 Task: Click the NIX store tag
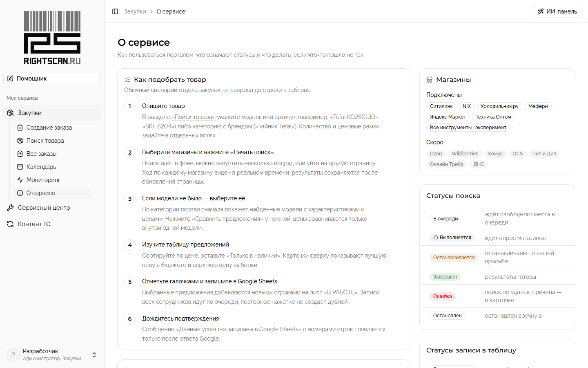point(467,106)
